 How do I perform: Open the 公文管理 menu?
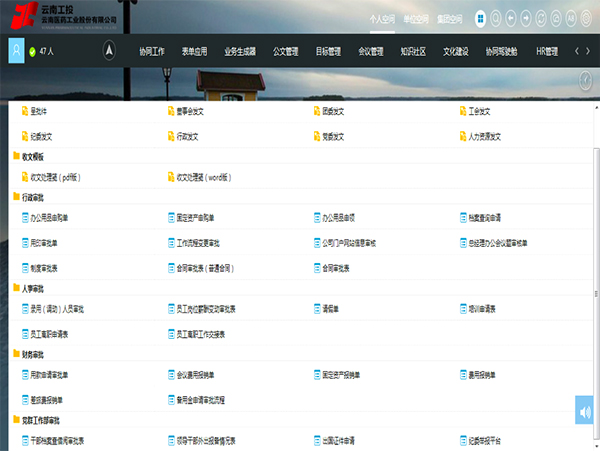click(285, 52)
